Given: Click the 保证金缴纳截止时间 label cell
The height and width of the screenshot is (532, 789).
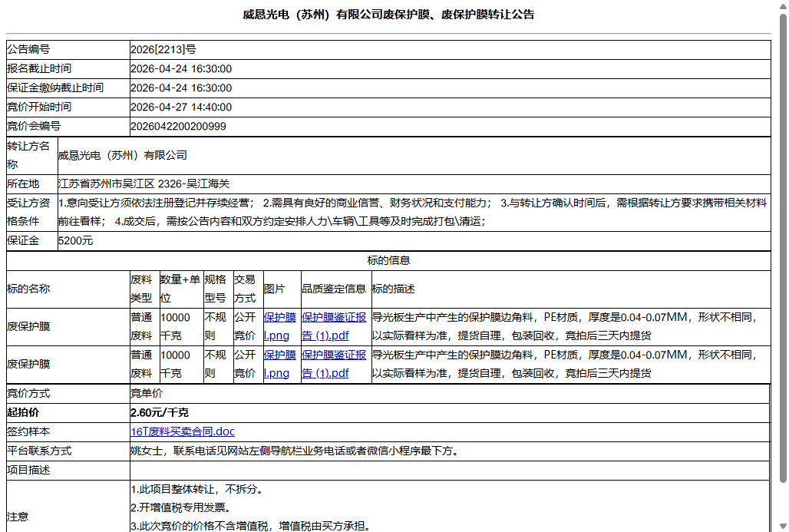Looking at the screenshot, I should (x=68, y=88).
